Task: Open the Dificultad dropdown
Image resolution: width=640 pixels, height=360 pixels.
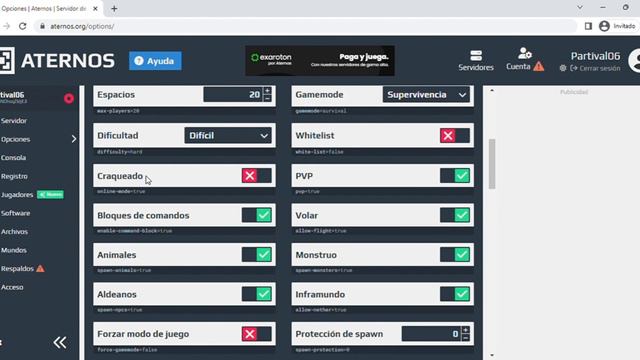Action: tap(228, 136)
